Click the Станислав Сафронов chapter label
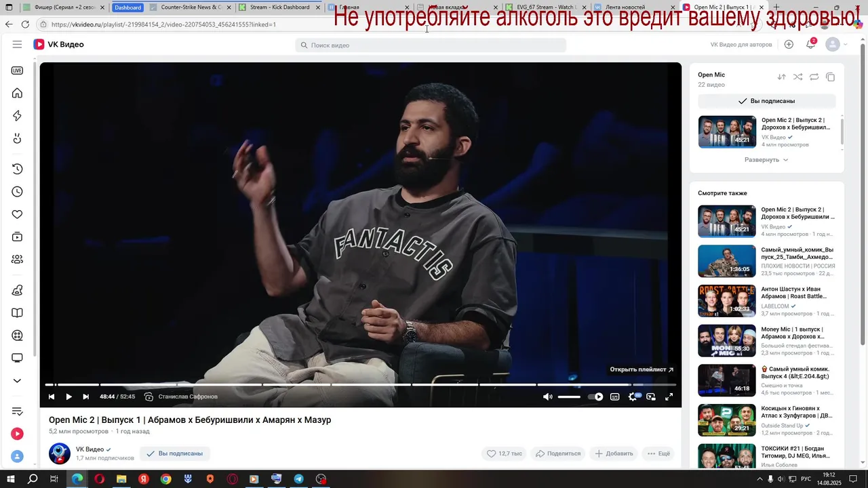Image resolution: width=868 pixels, height=488 pixels. click(188, 396)
